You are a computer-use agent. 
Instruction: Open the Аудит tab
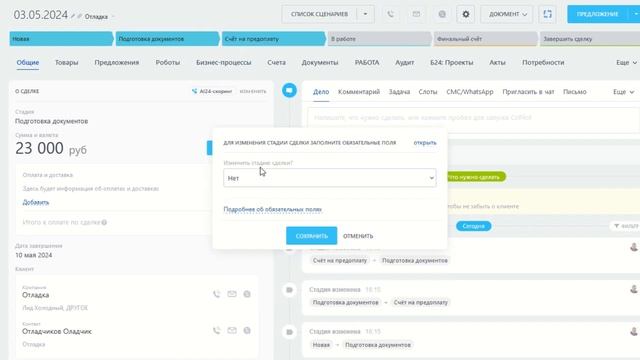[x=404, y=62]
